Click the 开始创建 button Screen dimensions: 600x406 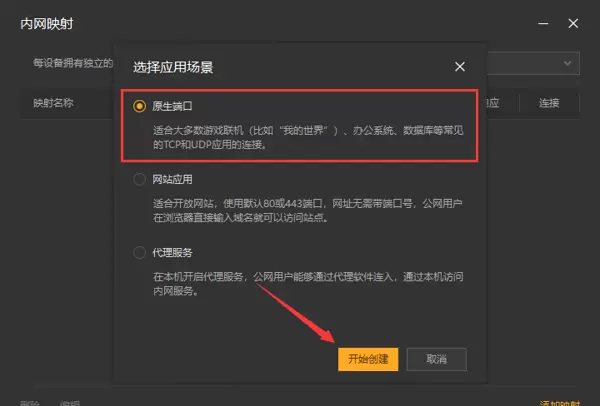click(x=368, y=359)
